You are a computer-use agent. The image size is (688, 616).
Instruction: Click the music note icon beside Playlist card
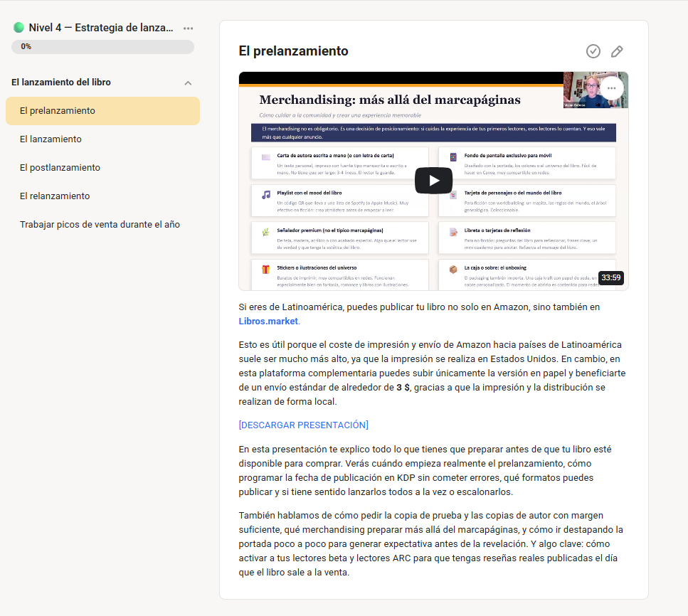coord(265,194)
